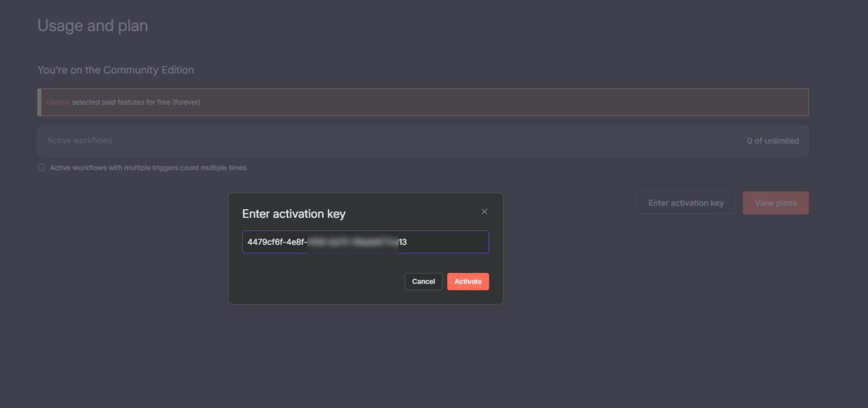Click the Active workflows usage bar
Viewport: 868px width, 408px height.
coord(422,141)
